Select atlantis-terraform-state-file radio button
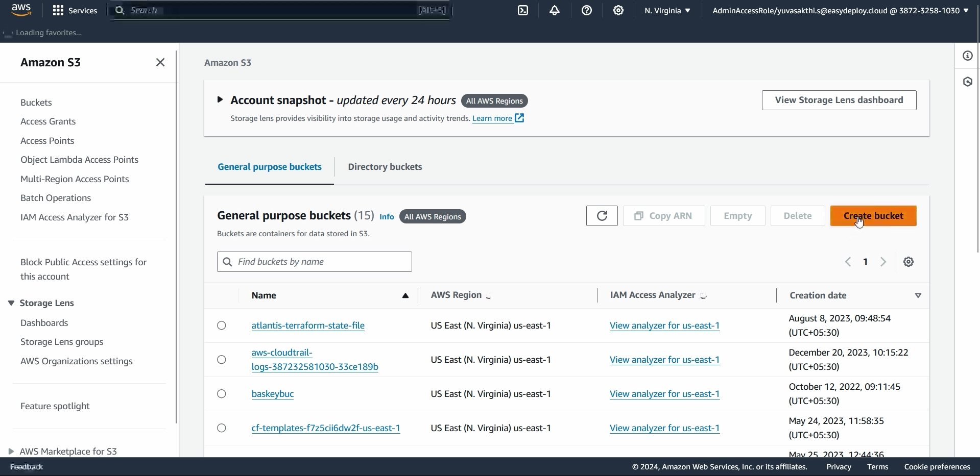The width and height of the screenshot is (980, 476). tap(222, 325)
